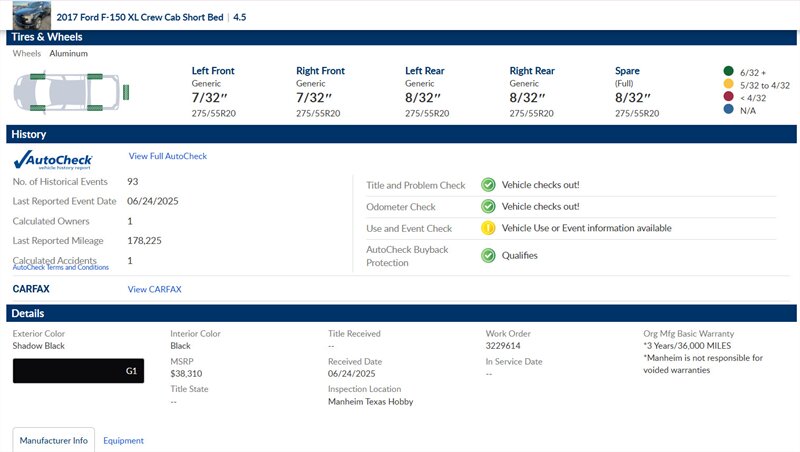
Task: Click the Tires & Wheels section header
Action: point(401,37)
